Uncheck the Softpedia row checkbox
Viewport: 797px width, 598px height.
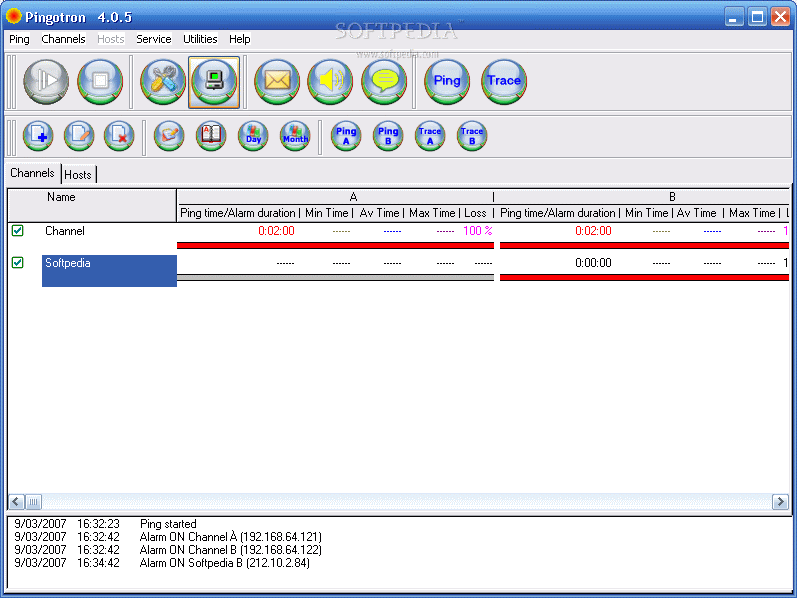[18, 263]
